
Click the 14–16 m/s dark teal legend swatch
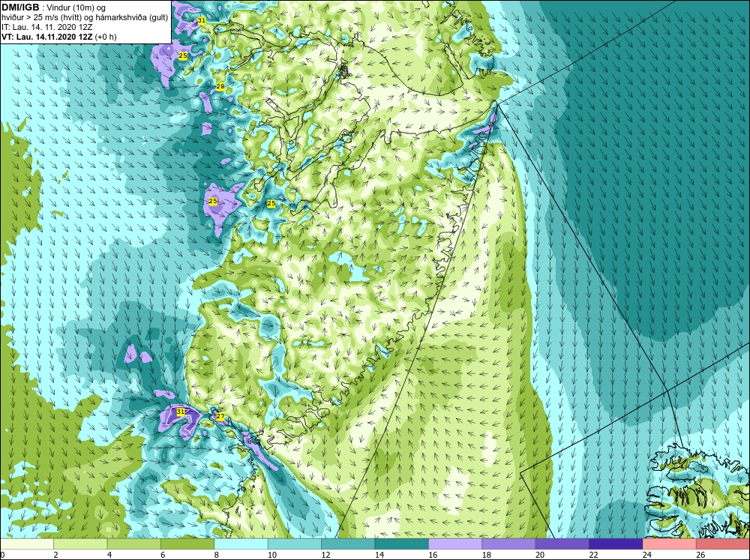coord(402,544)
